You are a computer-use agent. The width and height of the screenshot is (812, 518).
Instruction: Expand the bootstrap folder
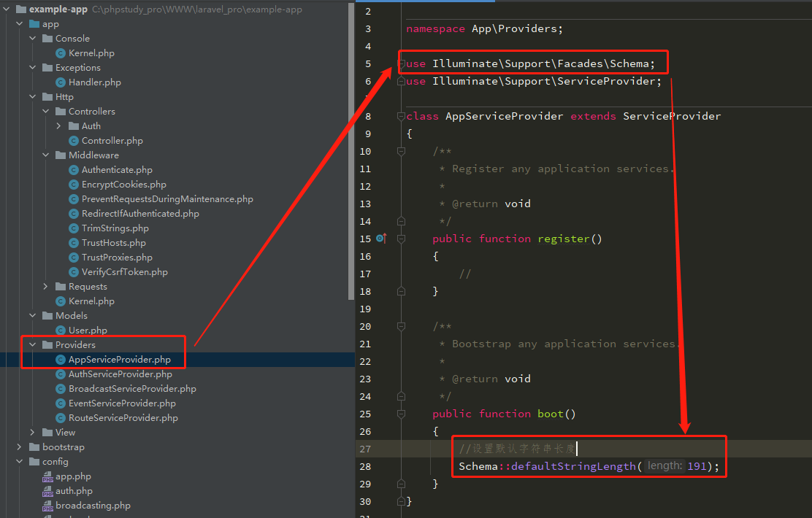click(20, 447)
